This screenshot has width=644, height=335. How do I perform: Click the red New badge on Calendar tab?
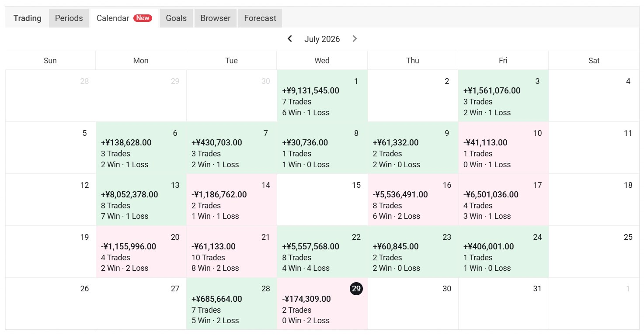[x=143, y=18]
